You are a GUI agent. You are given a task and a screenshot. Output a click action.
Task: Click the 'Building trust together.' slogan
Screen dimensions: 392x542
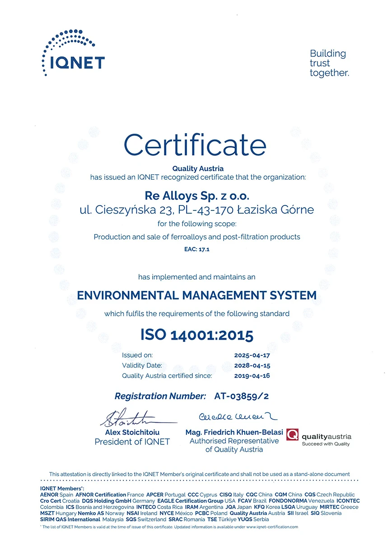click(x=329, y=63)
